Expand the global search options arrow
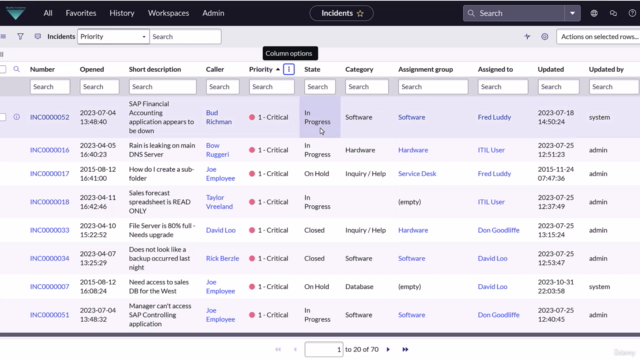Image resolution: width=640 pixels, height=360 pixels. tap(572, 13)
